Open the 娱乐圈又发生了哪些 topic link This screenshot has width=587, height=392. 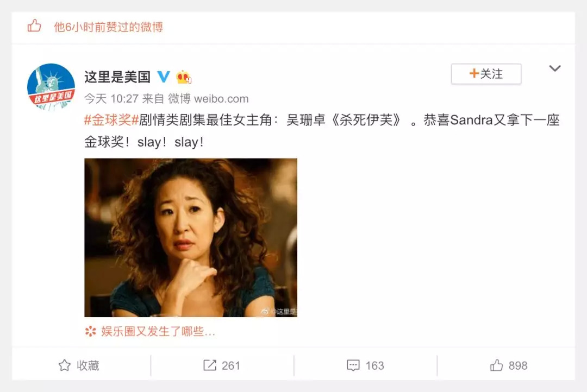tap(158, 331)
